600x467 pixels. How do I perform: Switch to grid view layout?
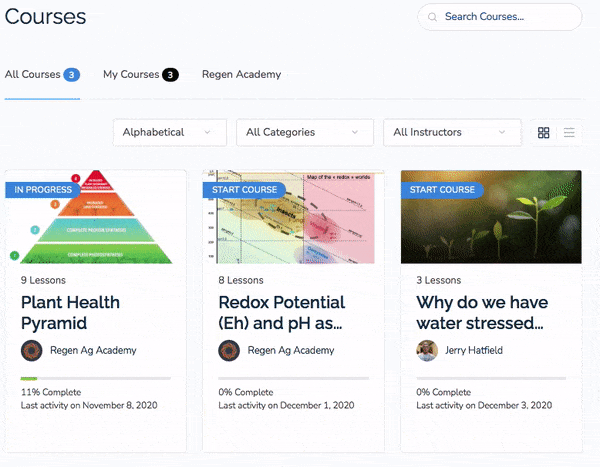pos(543,132)
